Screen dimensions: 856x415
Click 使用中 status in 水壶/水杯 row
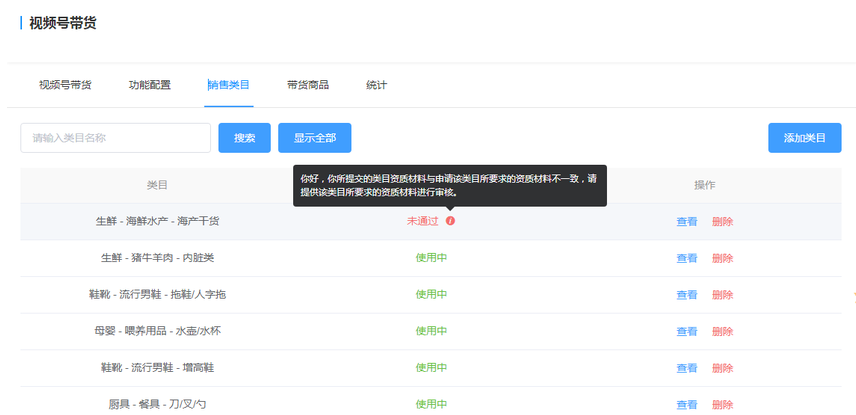click(431, 331)
